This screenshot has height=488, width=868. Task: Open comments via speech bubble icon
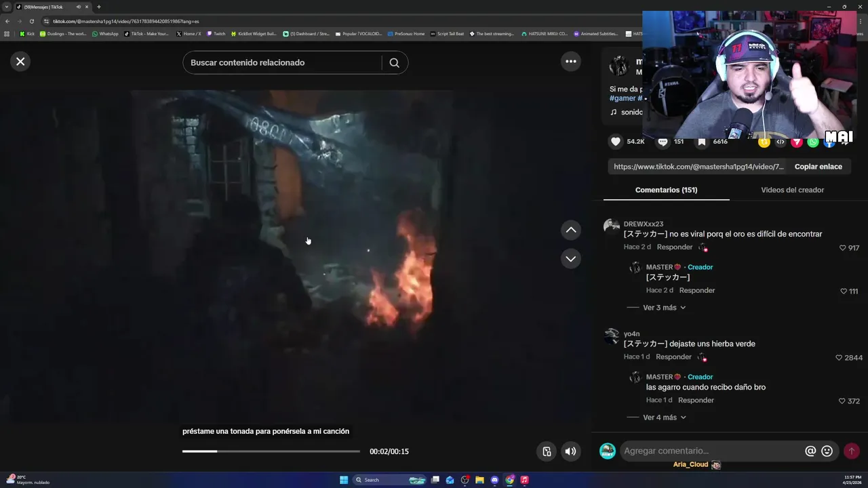tap(663, 142)
